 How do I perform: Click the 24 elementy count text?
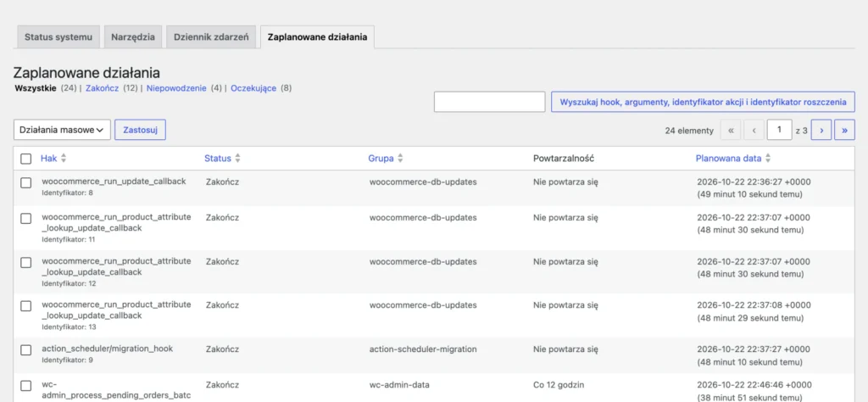[689, 131]
